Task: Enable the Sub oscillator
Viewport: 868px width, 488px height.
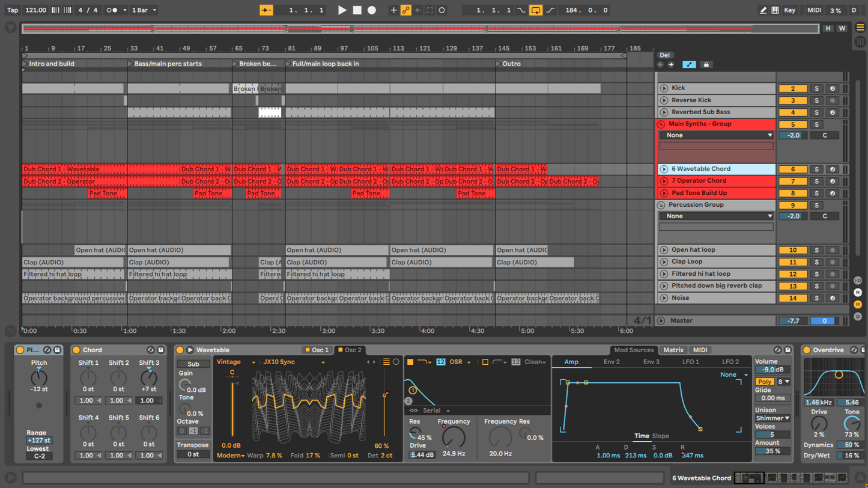Action: coord(193,364)
